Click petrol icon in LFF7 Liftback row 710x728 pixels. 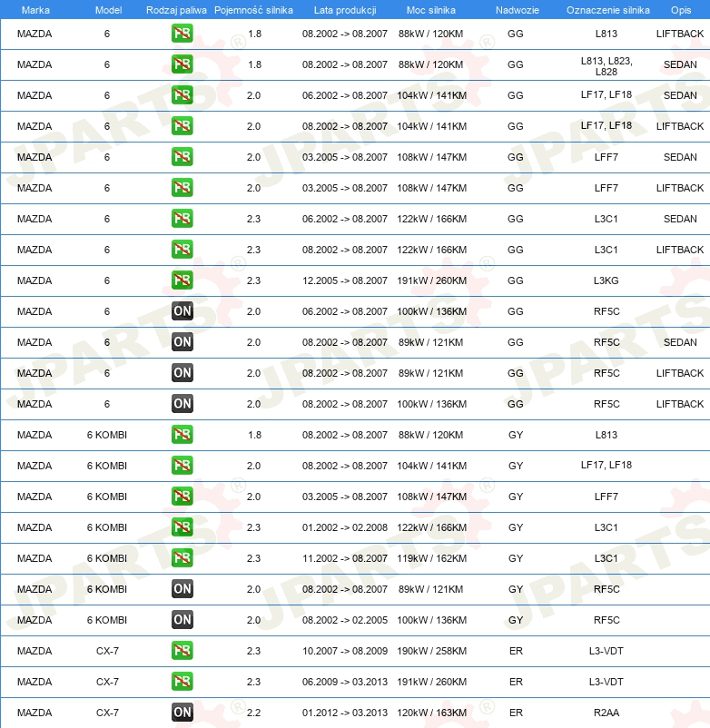(x=182, y=188)
